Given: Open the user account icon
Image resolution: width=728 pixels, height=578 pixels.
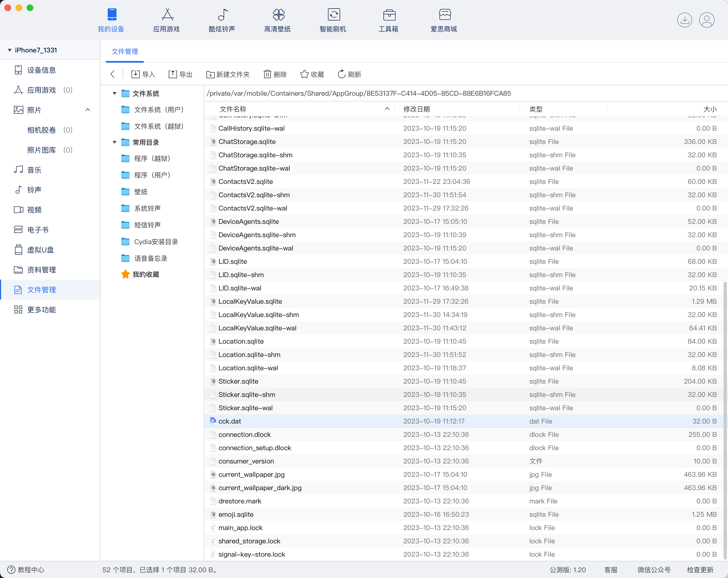Looking at the screenshot, I should (707, 20).
